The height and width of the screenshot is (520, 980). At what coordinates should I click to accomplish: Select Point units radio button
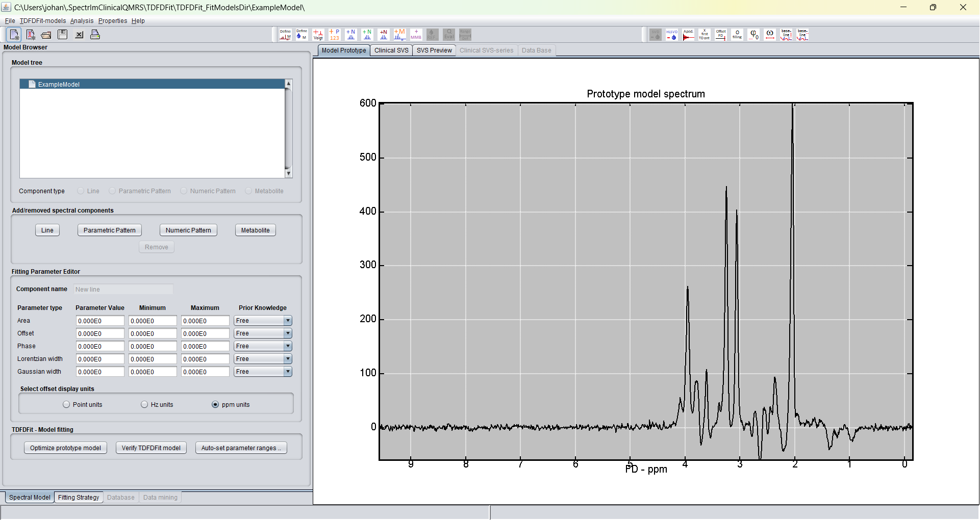tap(66, 404)
